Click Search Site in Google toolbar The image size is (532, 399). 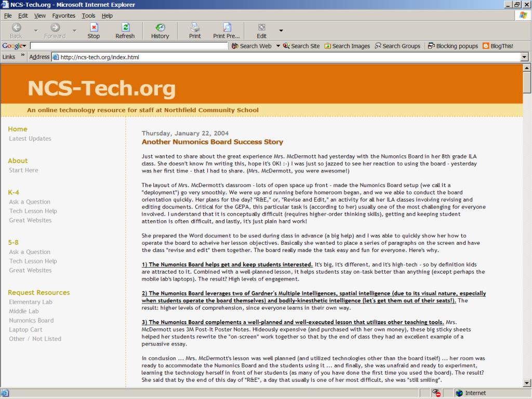pyautogui.click(x=301, y=46)
